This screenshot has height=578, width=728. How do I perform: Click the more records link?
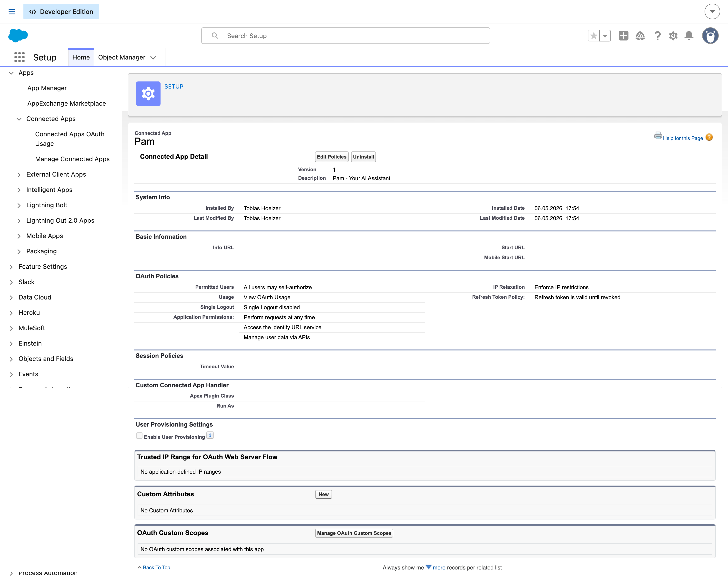click(439, 568)
